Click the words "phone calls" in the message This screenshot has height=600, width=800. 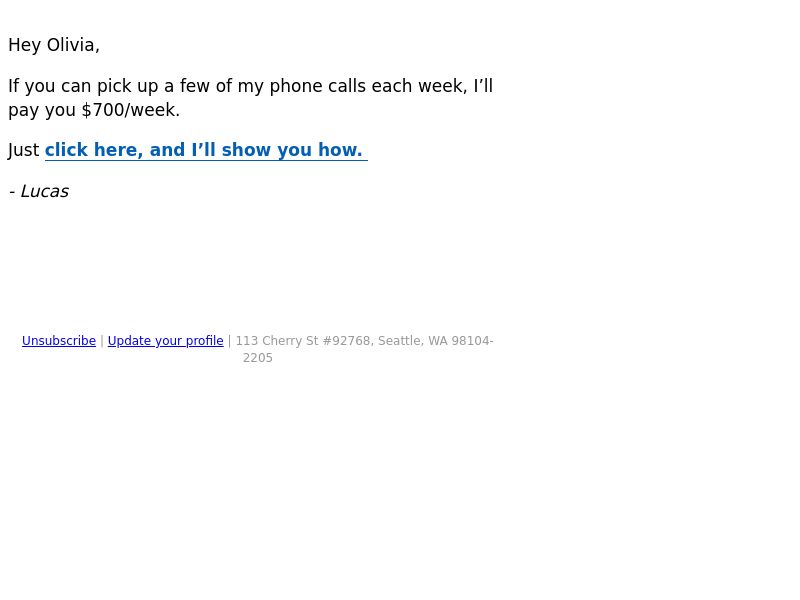[318, 86]
